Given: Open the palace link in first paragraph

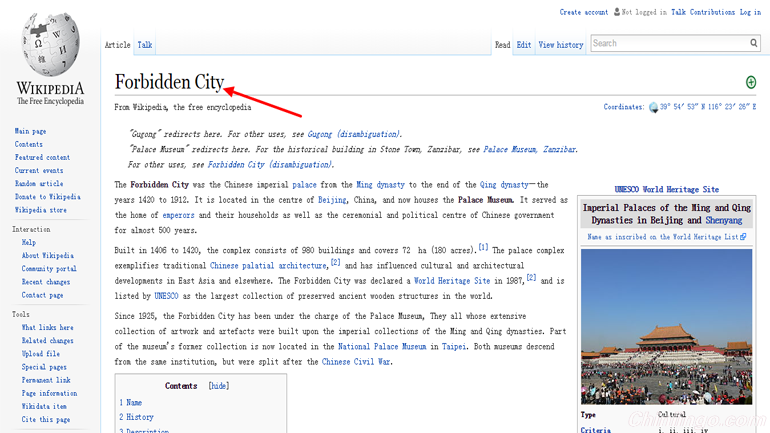Looking at the screenshot, I should [304, 185].
